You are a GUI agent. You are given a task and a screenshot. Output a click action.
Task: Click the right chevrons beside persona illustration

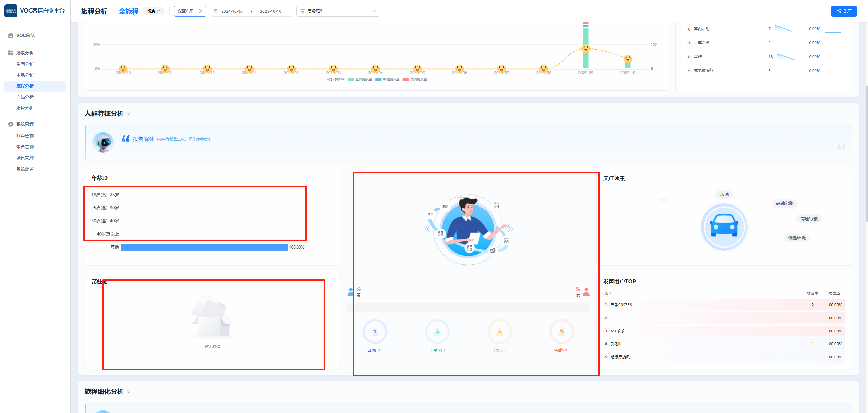(x=510, y=229)
